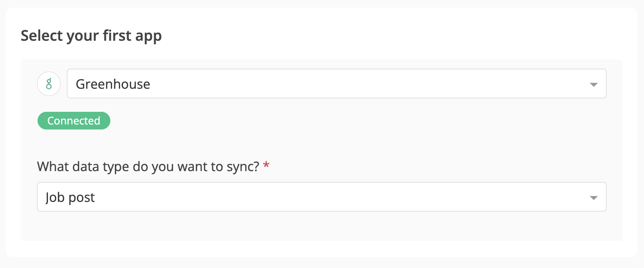Click the 'Select your first app' heading

tap(91, 35)
